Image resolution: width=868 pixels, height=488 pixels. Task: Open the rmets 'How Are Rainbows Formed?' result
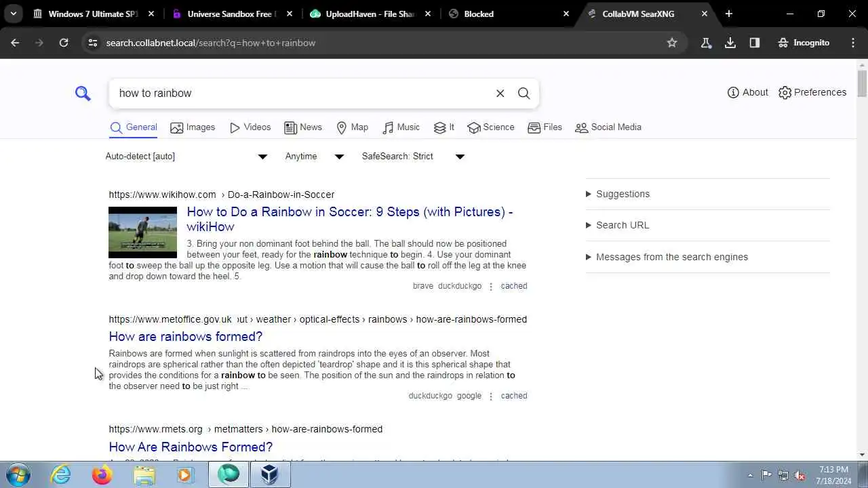[191, 447]
